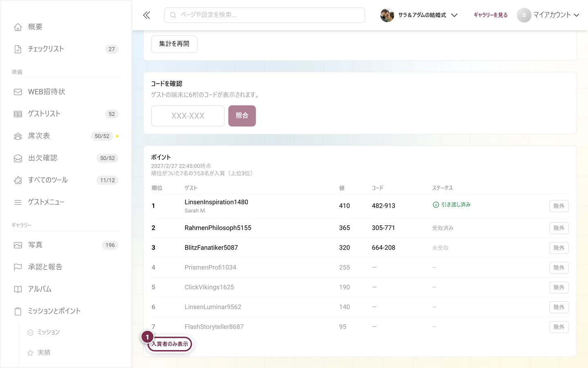Open the 概要 menu item
588x368 pixels.
click(66, 27)
